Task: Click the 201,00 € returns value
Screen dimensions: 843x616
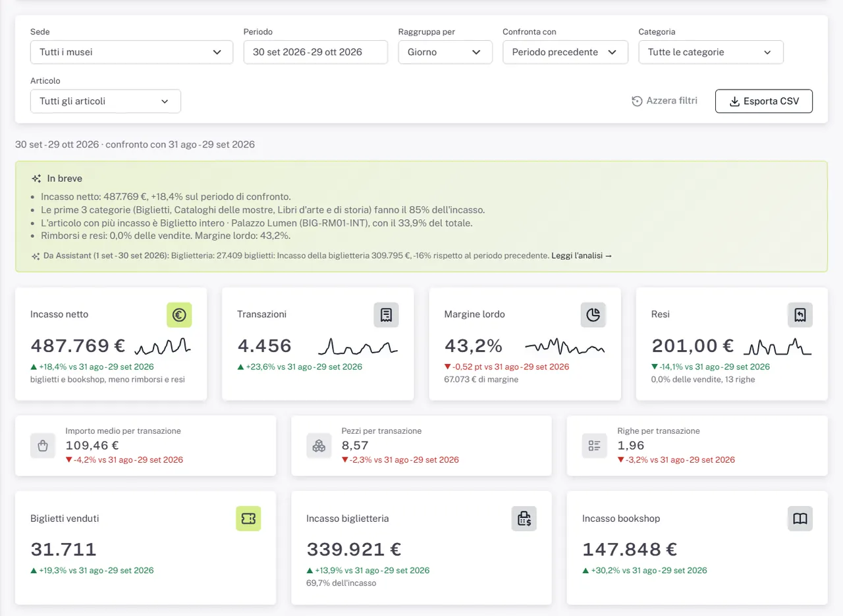Action: tap(693, 346)
